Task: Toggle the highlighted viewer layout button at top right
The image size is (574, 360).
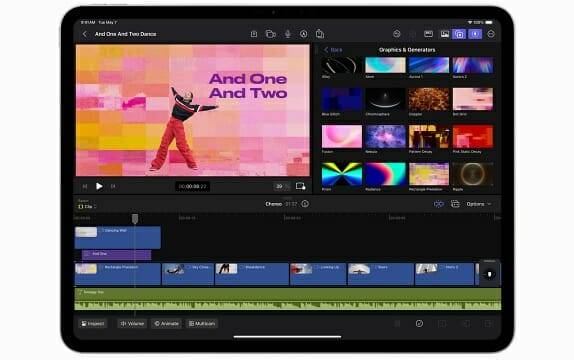Action: coord(475,34)
